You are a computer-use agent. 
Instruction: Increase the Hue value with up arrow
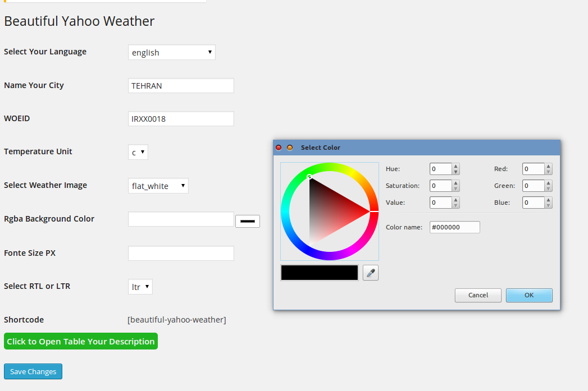pos(456,166)
